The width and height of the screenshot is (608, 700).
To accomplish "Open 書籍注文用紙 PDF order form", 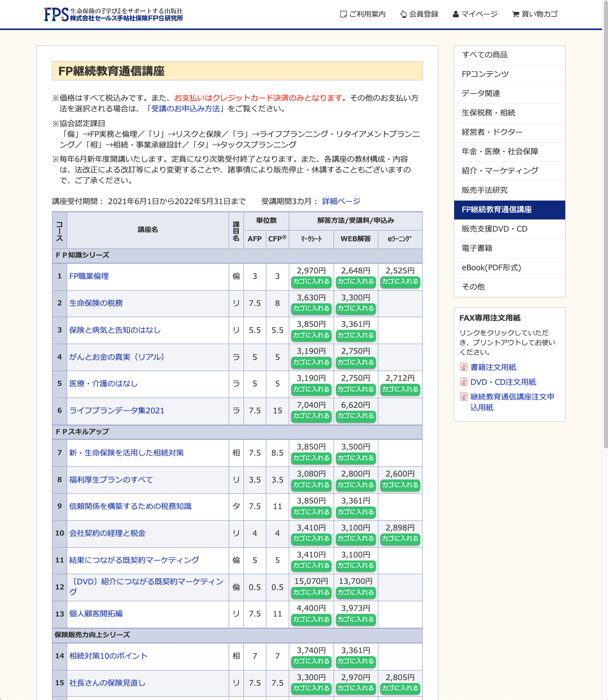I will click(493, 367).
